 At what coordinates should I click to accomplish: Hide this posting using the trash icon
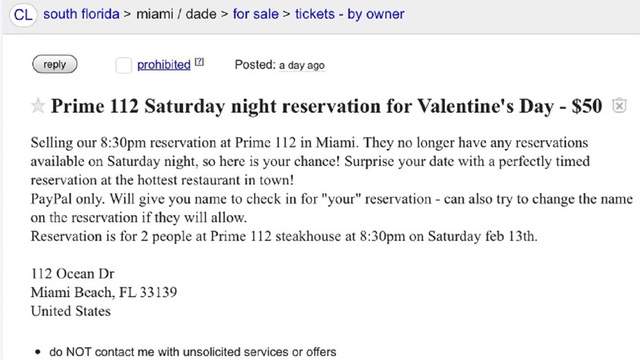pos(619,105)
